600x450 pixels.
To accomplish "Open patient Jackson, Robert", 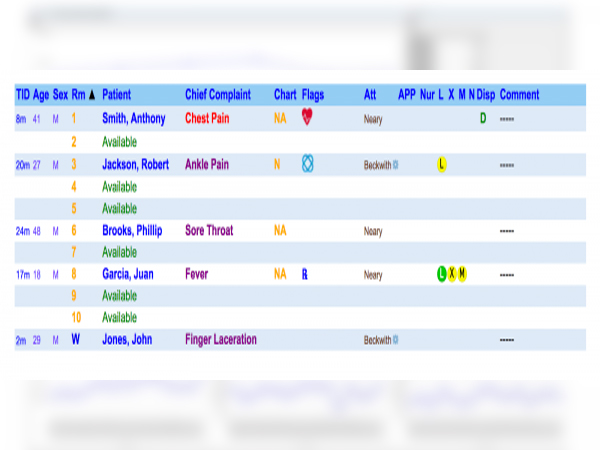I will click(135, 165).
